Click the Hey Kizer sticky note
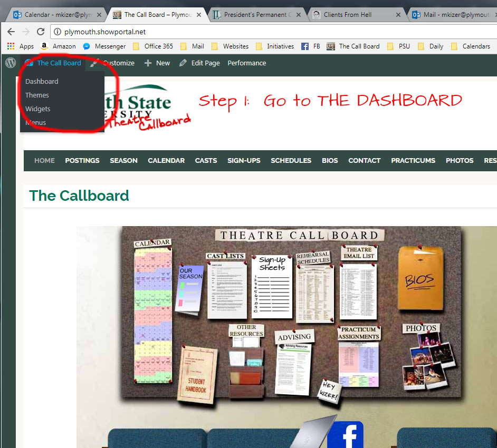Screen dimensions: 497x448 (x=329, y=391)
